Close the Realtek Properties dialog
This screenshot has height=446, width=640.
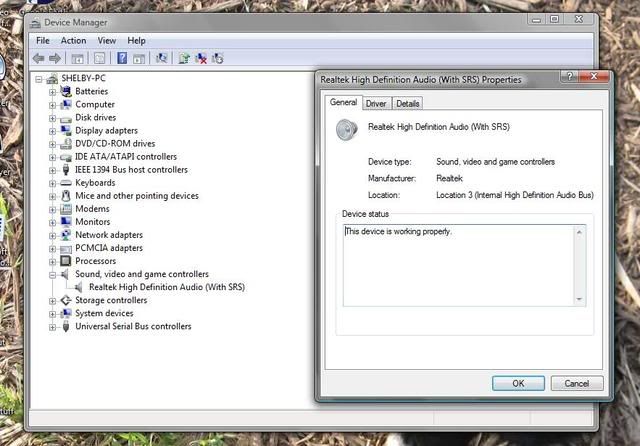click(x=594, y=76)
